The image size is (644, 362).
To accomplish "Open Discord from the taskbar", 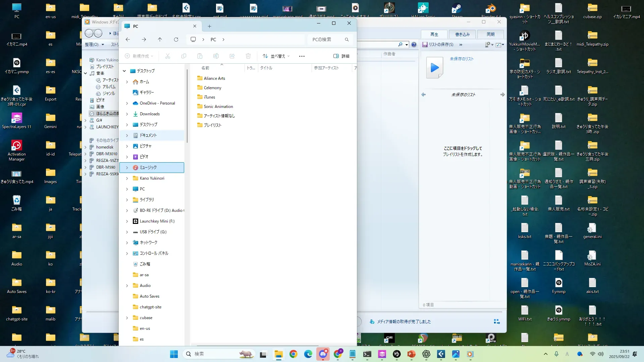I will 323,354.
